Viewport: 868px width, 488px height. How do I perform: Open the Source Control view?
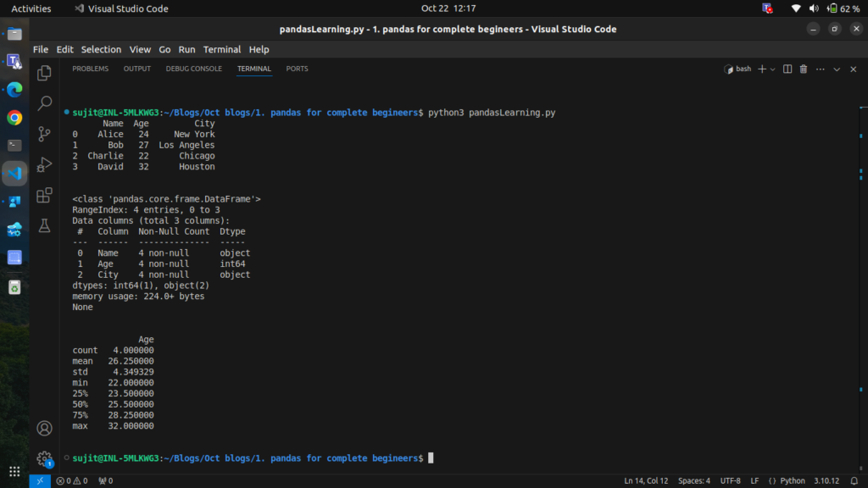click(x=44, y=134)
